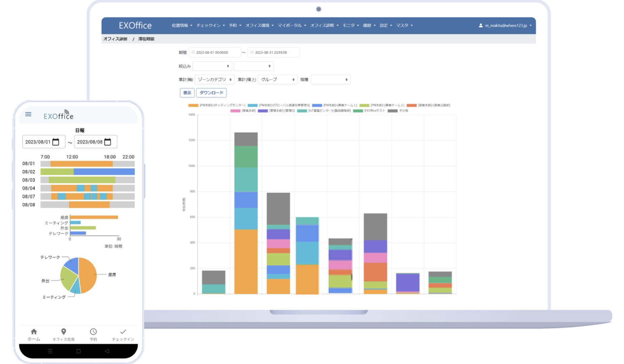Open calendar for 2023/08/01 start date
This screenshot has width=624, height=364.
pos(56,142)
